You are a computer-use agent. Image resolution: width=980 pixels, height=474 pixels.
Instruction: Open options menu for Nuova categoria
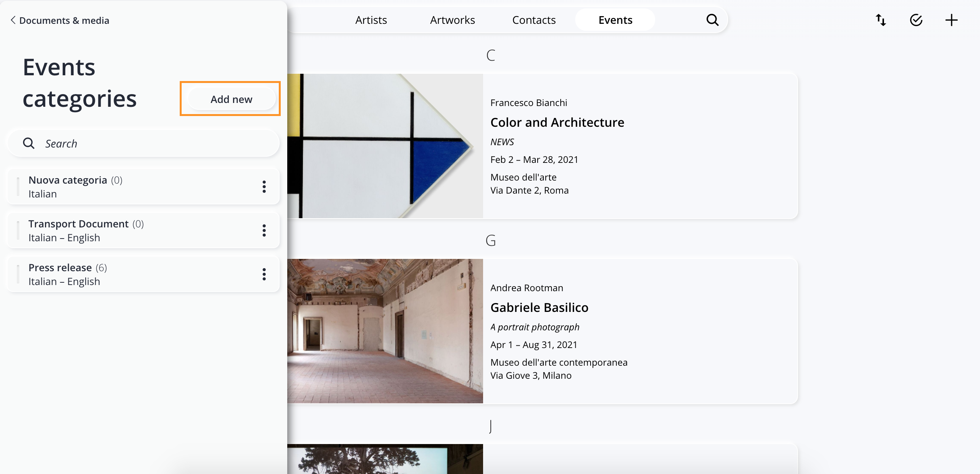coord(264,187)
